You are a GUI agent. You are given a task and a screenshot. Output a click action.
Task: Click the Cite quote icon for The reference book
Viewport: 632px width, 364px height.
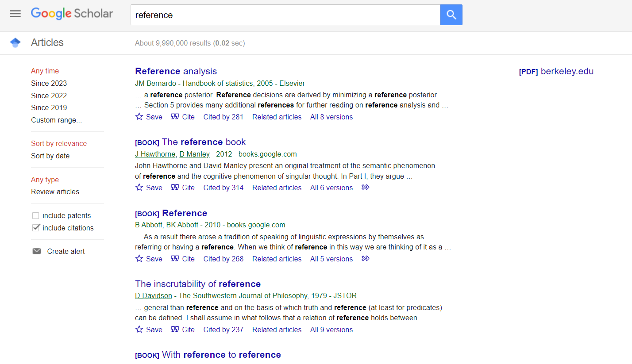tap(175, 188)
